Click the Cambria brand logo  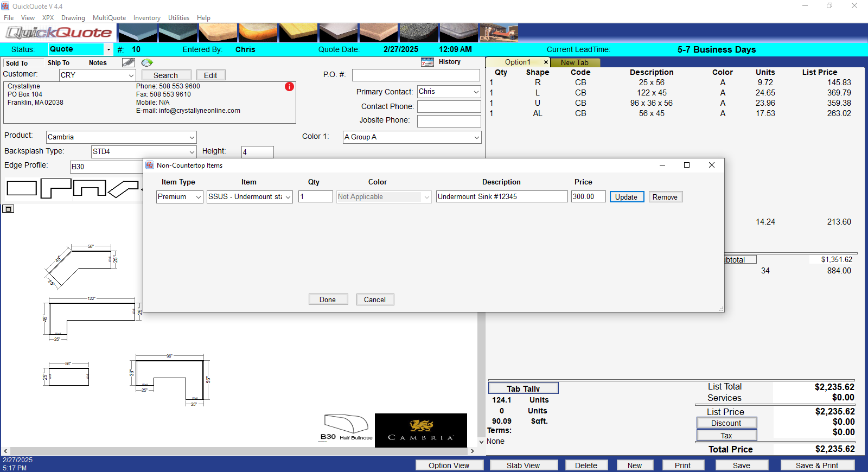coord(421,430)
